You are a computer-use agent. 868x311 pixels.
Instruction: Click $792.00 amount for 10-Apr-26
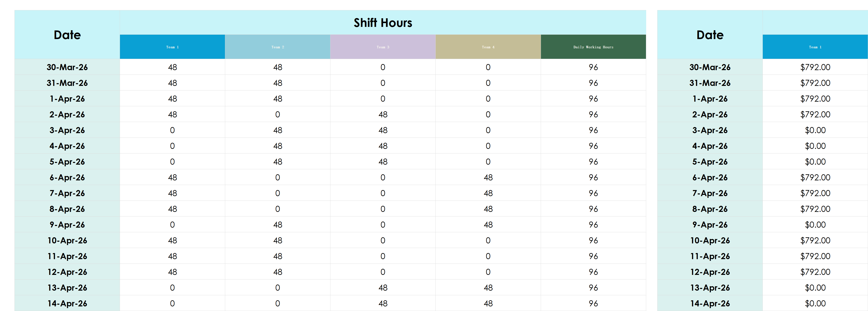[x=815, y=241]
